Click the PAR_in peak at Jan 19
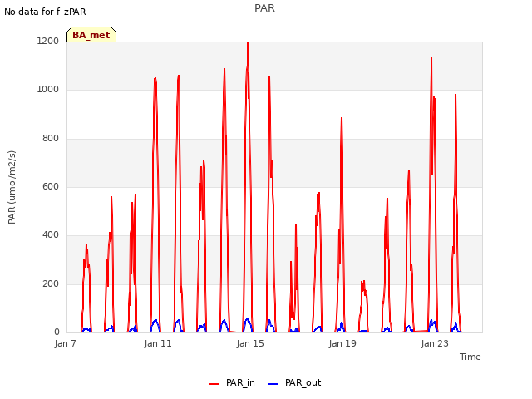Image resolution: width=532 pixels, height=399 pixels. [x=342, y=118]
